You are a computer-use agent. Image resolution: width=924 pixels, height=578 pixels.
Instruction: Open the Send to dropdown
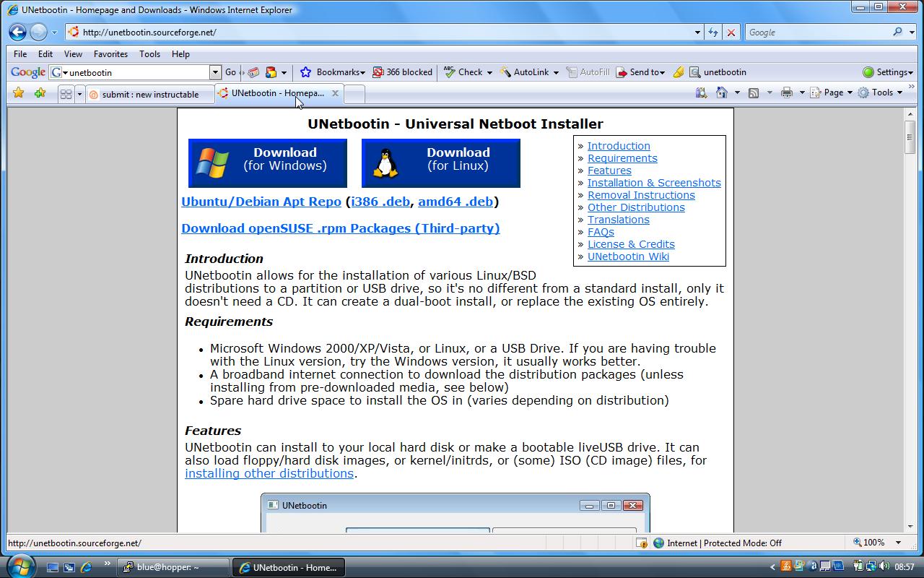[640, 72]
